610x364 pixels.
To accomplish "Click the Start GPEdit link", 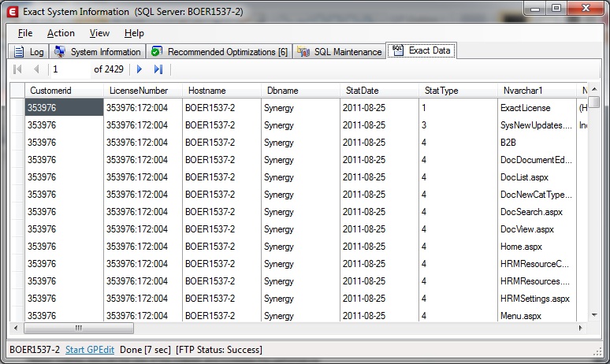I will pyautogui.click(x=90, y=350).
